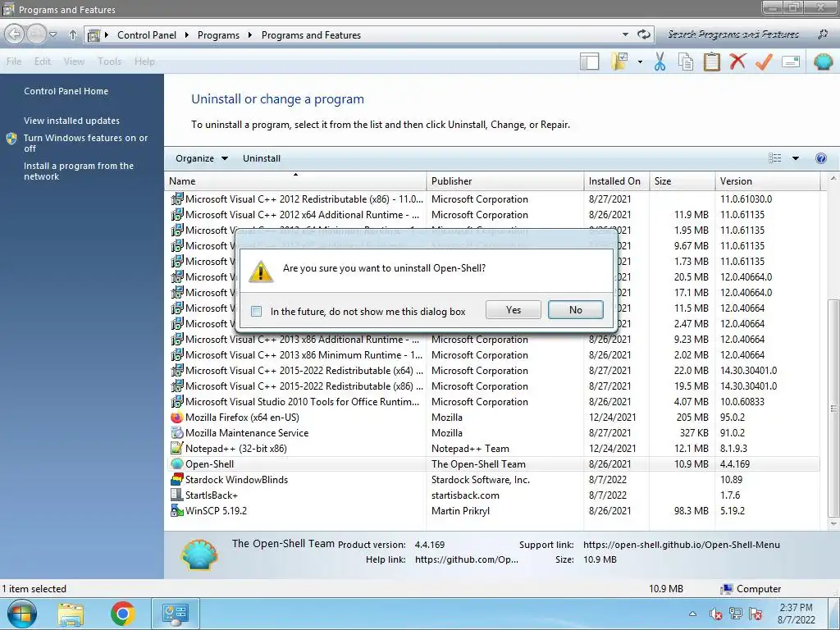Open the Tools menu
840x630 pixels.
tap(109, 62)
